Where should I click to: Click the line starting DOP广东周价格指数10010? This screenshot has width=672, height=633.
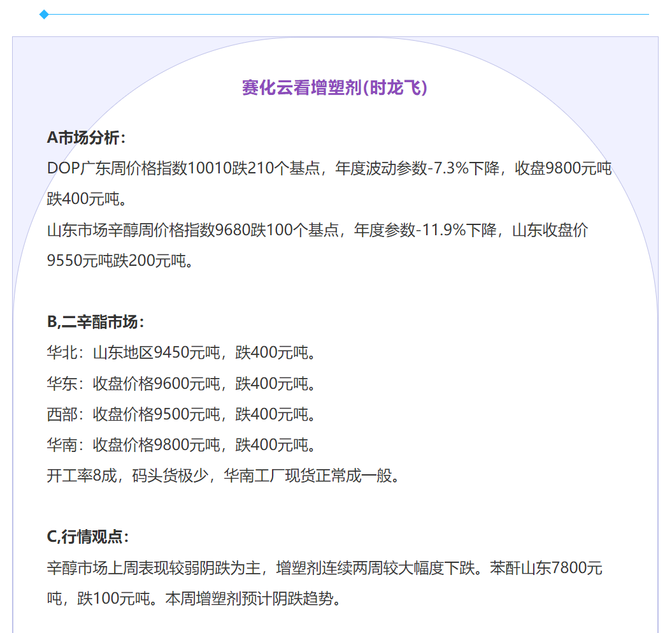tap(329, 168)
